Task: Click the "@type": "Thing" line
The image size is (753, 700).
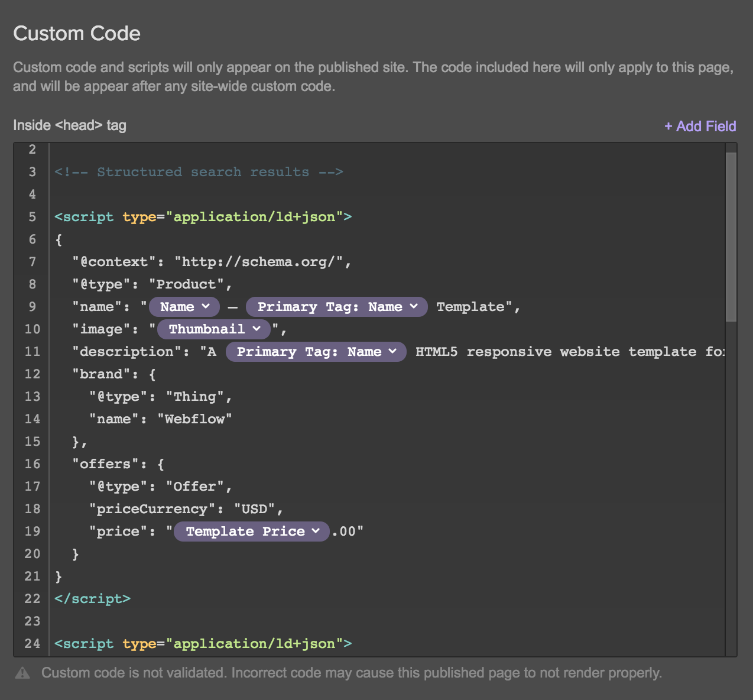Action: pyautogui.click(x=161, y=397)
